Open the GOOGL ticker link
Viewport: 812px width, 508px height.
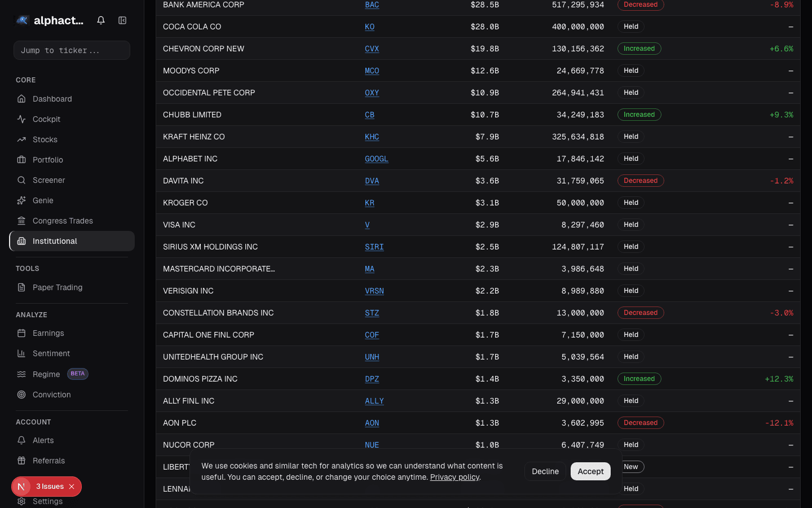(x=376, y=159)
